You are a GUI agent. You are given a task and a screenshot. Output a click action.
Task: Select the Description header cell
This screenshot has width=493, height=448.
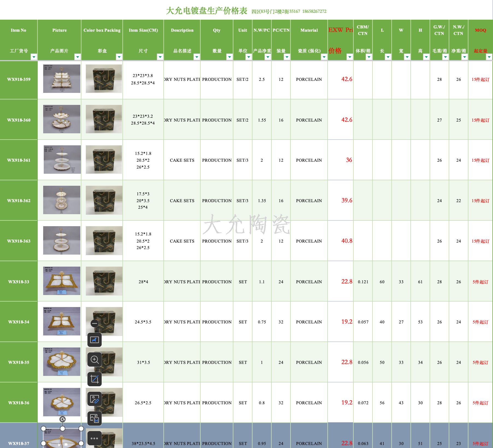[x=182, y=30]
